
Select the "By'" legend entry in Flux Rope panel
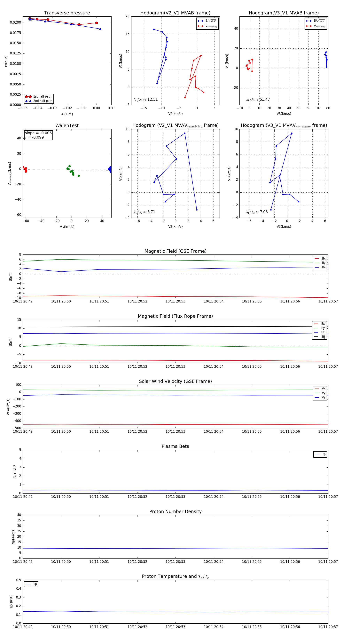coord(320,328)
